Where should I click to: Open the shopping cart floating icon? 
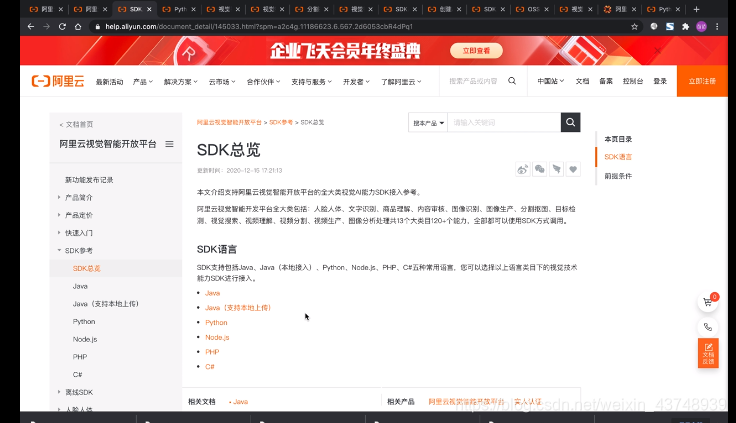708,302
